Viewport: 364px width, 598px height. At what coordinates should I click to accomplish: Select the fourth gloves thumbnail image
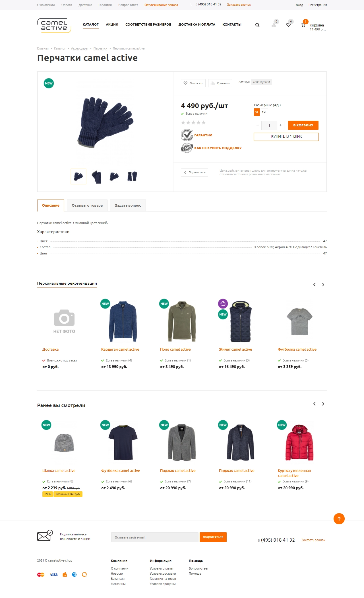click(x=132, y=176)
